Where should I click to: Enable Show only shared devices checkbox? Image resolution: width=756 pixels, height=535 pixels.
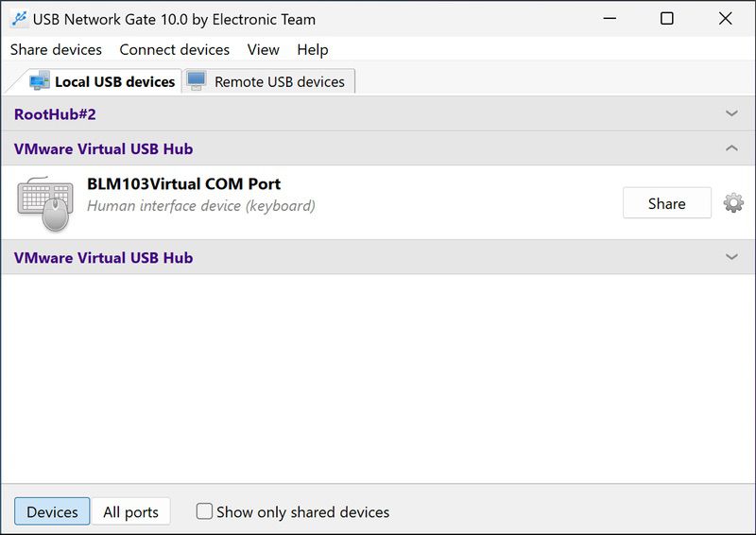point(204,511)
